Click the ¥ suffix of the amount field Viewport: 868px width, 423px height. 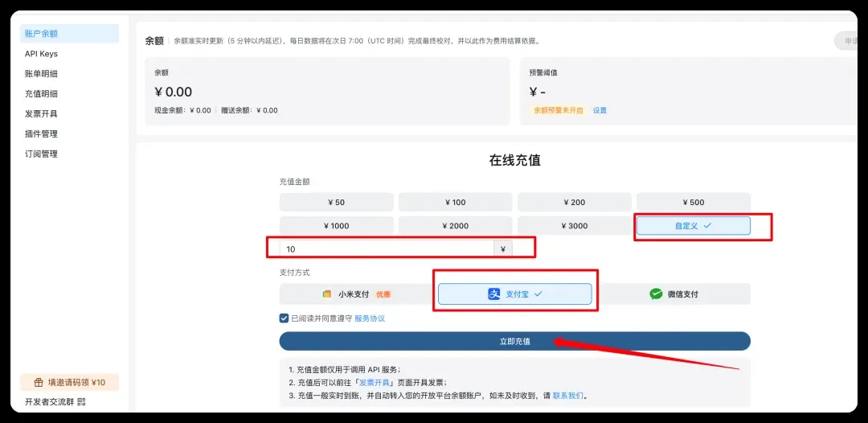pyautogui.click(x=503, y=249)
